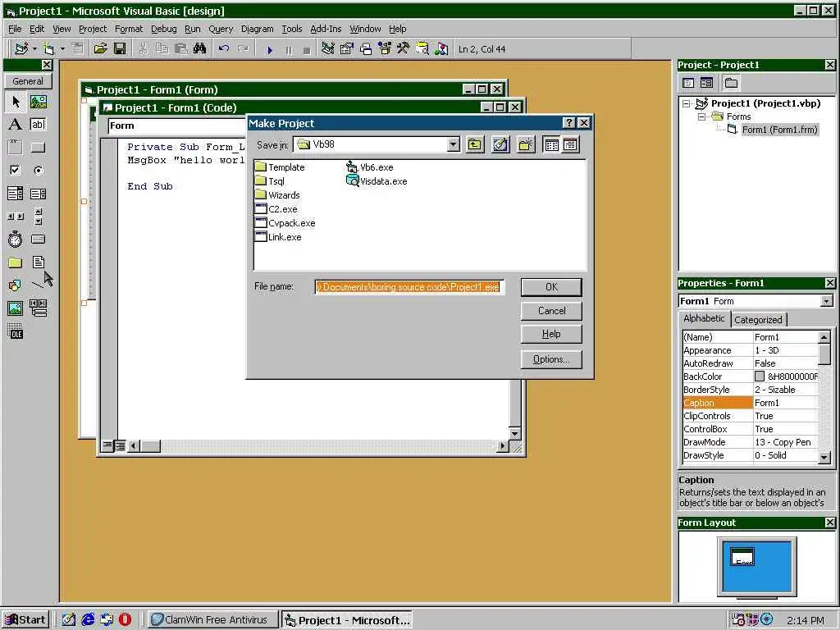Click View Code in Project panel

click(x=688, y=83)
